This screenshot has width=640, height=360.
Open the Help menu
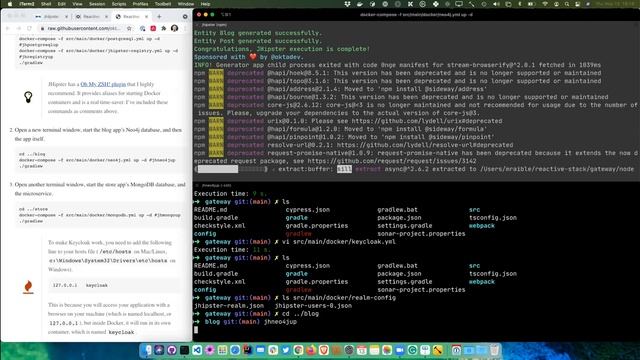tap(205, 4)
